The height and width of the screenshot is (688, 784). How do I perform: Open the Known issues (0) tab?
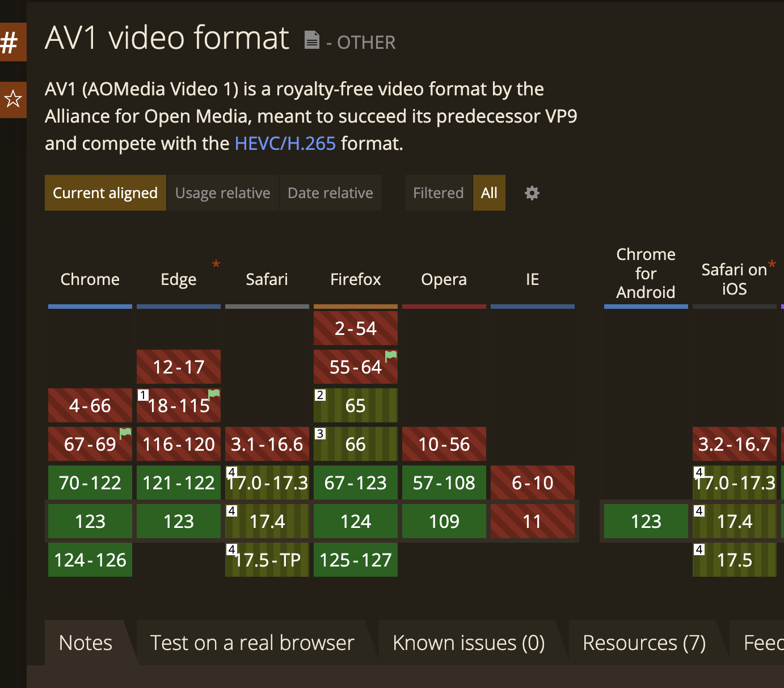(469, 643)
